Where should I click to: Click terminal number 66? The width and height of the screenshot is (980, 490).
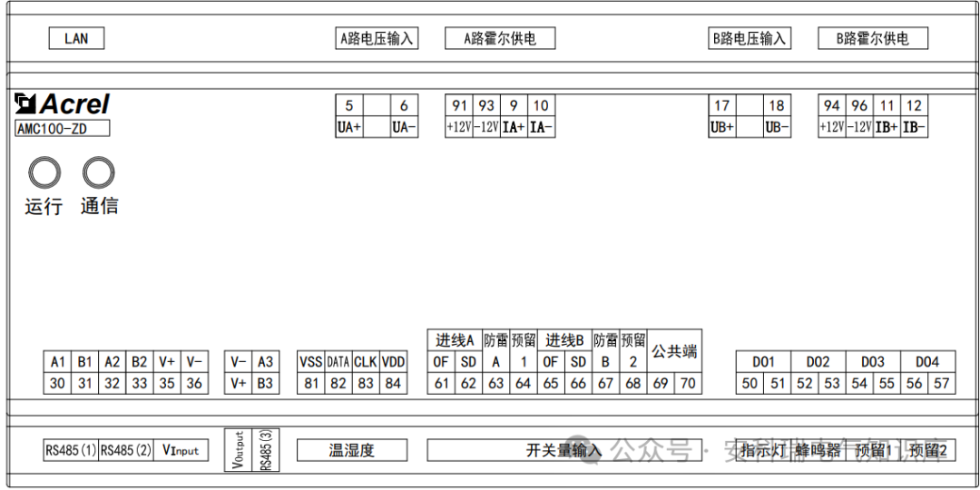[578, 383]
